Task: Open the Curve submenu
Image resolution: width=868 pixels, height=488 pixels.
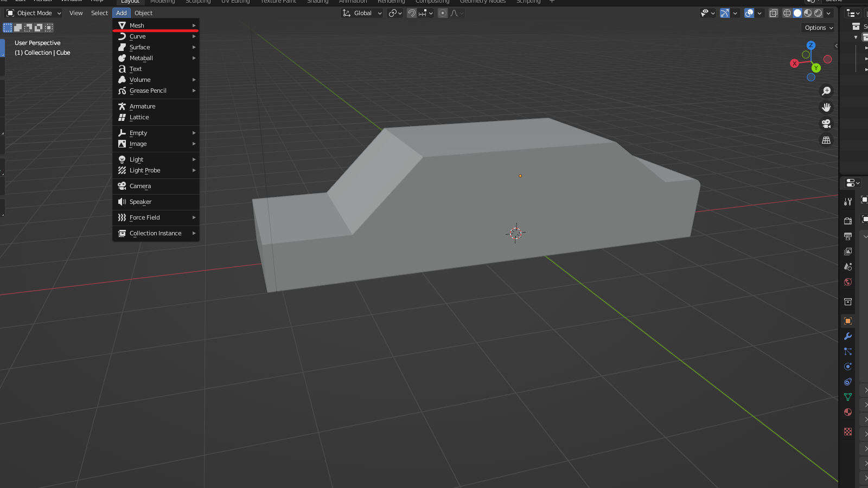Action: point(156,36)
